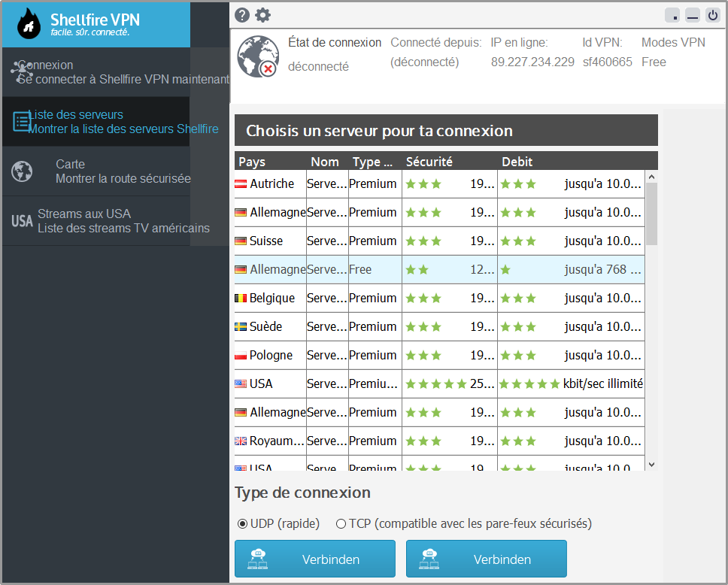Click the Connexion network icon in sidebar
The height and width of the screenshot is (585, 728).
point(22,72)
